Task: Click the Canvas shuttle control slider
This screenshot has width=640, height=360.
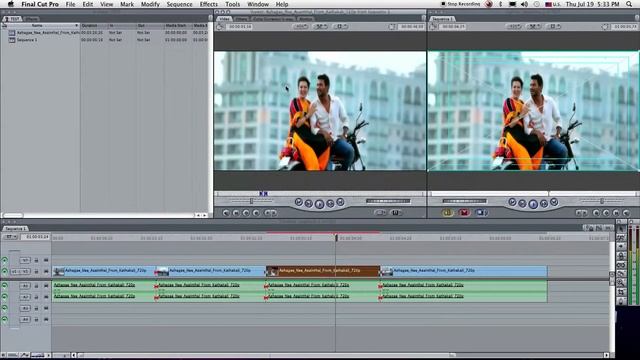Action: [601, 201]
